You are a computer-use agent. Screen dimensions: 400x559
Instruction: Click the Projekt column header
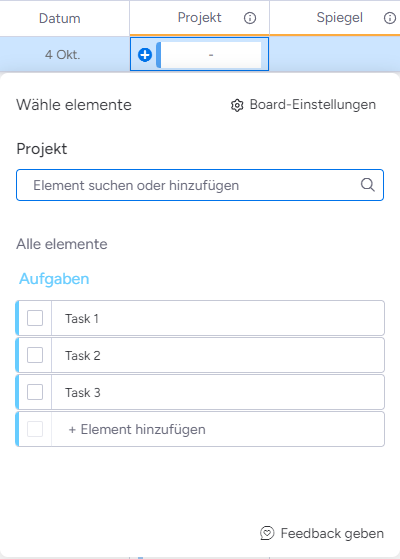point(200,17)
